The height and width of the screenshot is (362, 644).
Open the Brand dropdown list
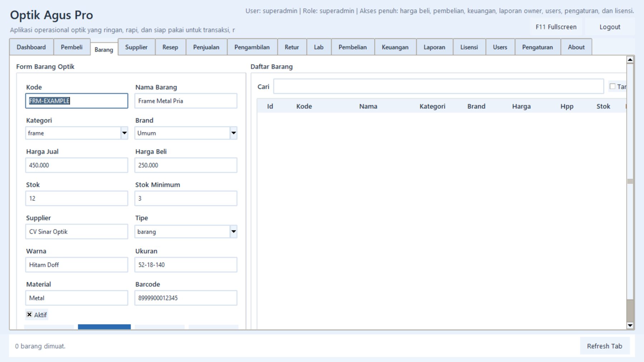233,133
